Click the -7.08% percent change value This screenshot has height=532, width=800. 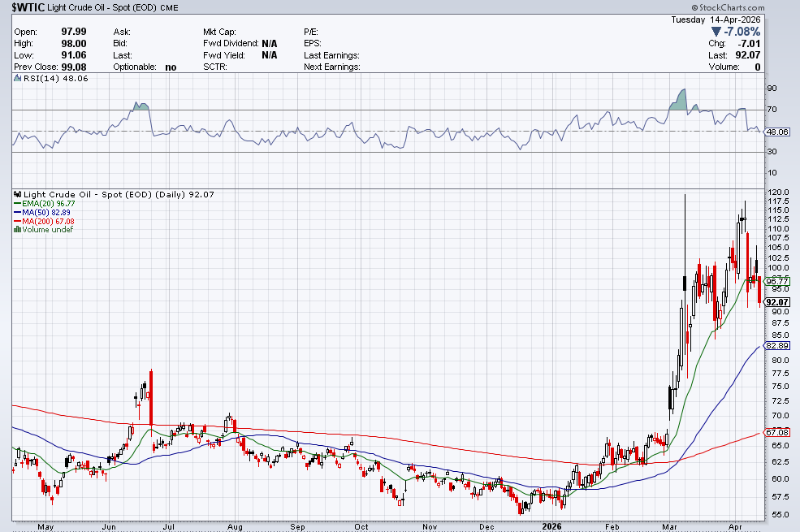coord(742,32)
